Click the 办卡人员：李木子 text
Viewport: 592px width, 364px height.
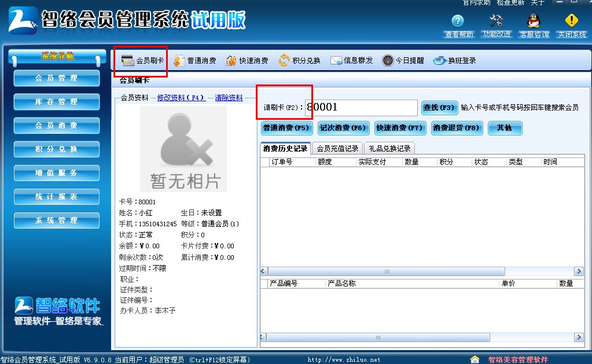coord(148,311)
